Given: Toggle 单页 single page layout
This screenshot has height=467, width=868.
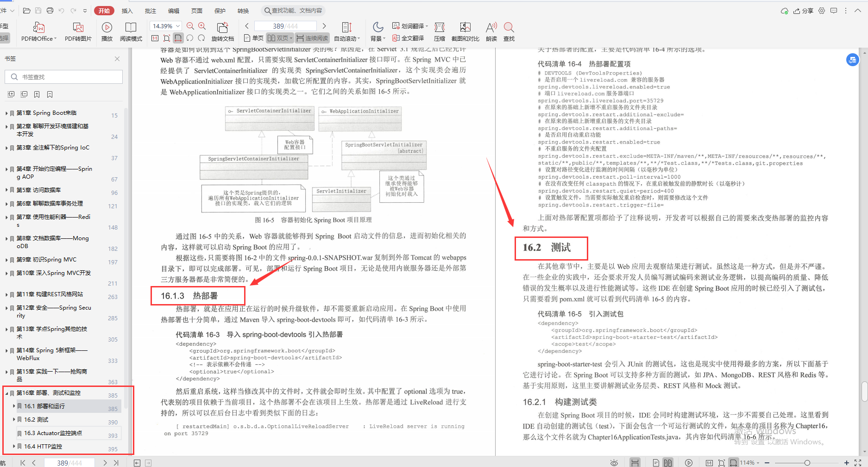Looking at the screenshot, I should pos(253,38).
